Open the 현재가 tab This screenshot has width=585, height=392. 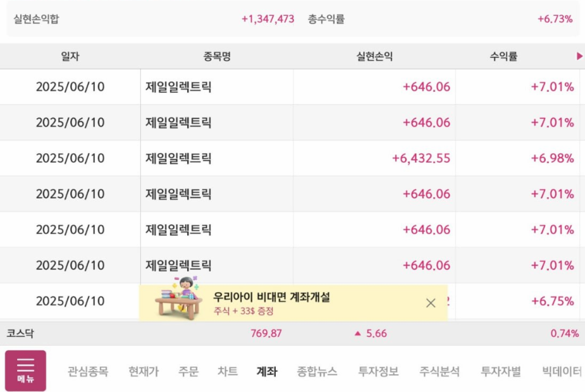click(x=144, y=372)
